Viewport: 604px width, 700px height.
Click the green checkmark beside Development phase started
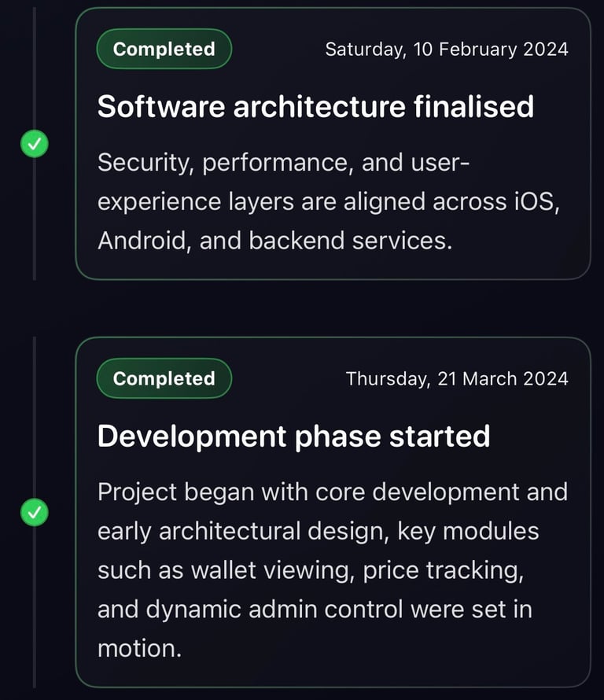34,513
